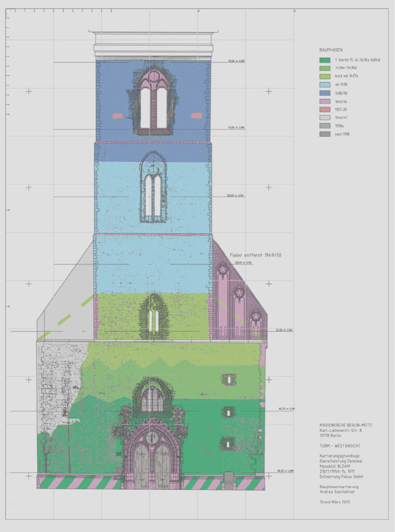Click the legend text '1946/47'

tap(341, 118)
